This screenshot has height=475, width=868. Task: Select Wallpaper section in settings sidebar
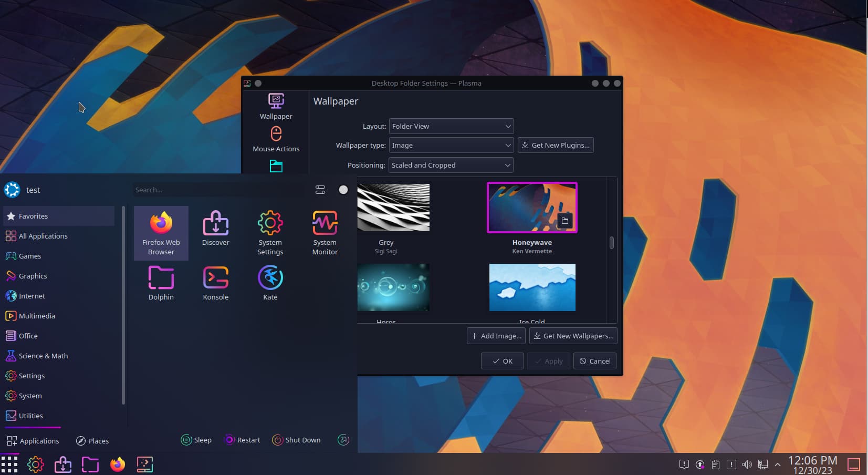pyautogui.click(x=276, y=107)
